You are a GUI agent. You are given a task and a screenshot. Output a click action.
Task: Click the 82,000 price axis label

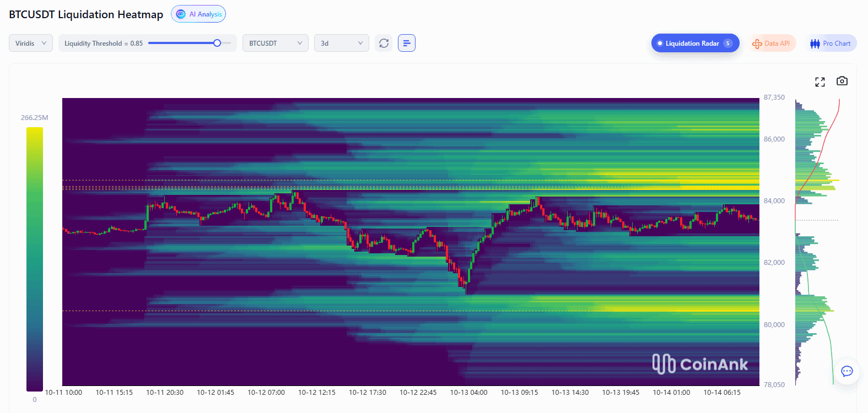(x=774, y=263)
